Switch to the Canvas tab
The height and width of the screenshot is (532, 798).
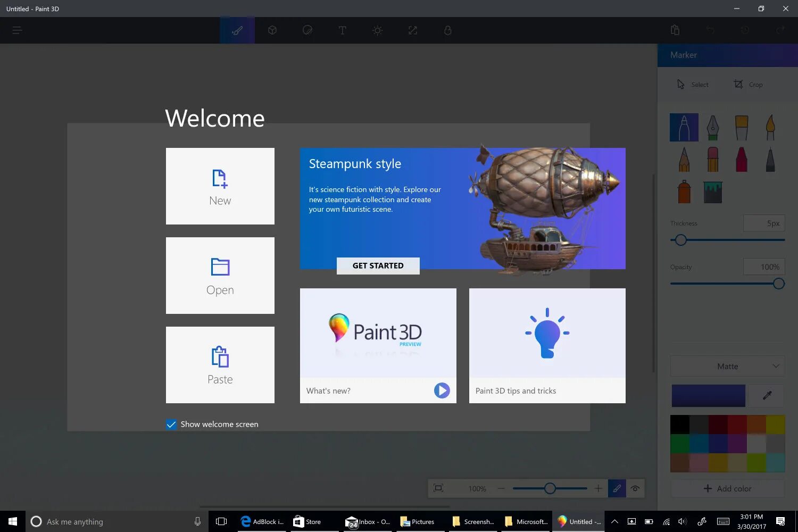coord(413,30)
